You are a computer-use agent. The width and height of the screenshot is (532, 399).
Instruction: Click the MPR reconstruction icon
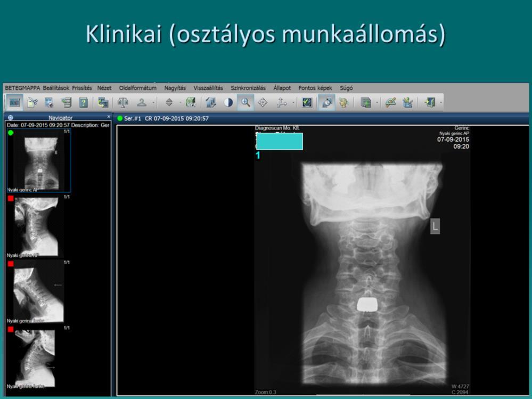pyautogui.click(x=191, y=102)
